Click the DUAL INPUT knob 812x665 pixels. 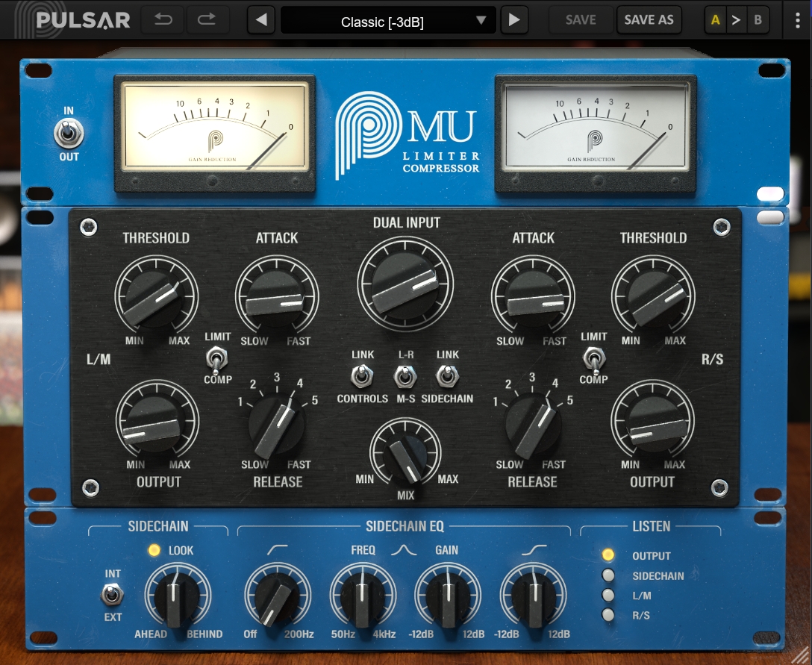(x=405, y=285)
